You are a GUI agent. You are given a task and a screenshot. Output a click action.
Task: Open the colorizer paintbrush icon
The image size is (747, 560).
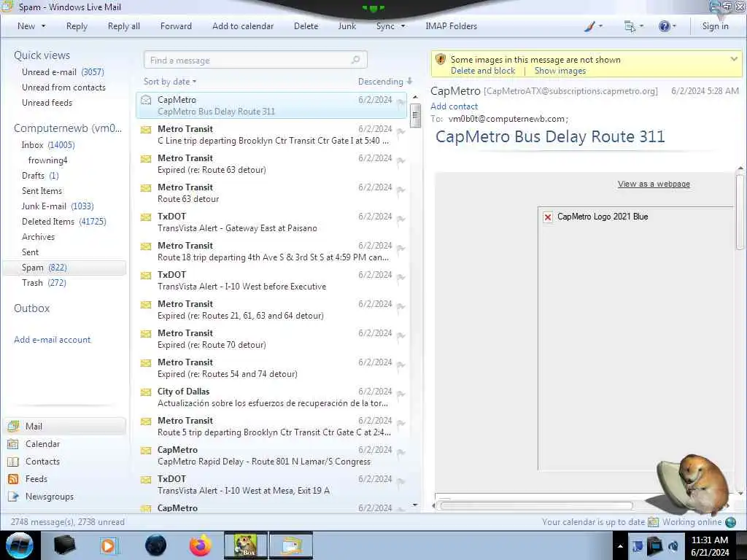click(589, 26)
